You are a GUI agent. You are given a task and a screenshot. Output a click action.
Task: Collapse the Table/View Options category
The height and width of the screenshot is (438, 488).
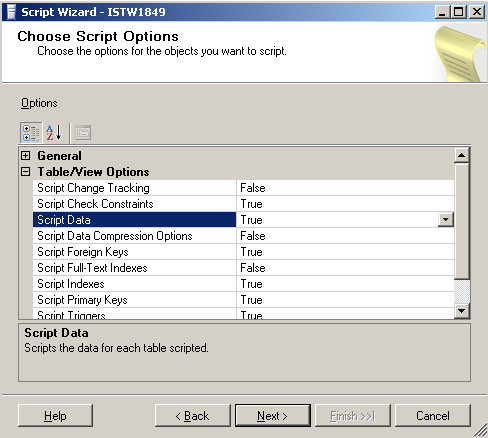pos(25,172)
